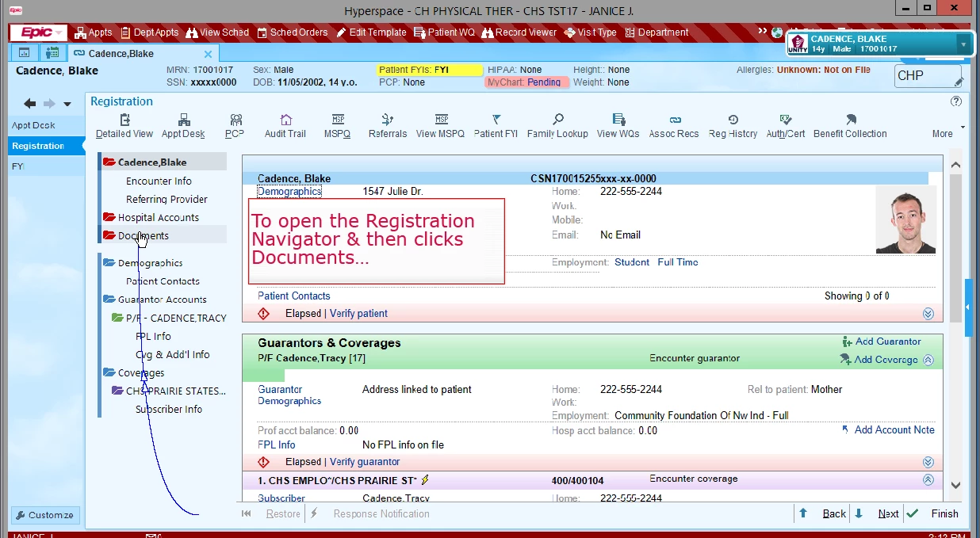Select the Guarantor Accounts folder in navigator
Screen dimensions: 980x538
[162, 300]
